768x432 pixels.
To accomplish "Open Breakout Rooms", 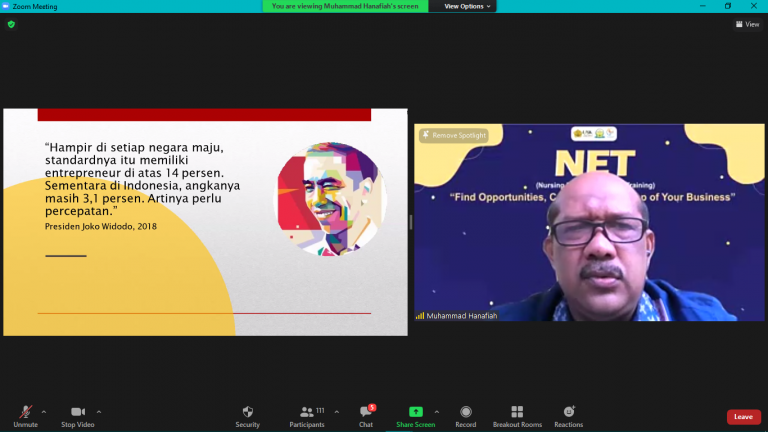I will click(x=517, y=412).
